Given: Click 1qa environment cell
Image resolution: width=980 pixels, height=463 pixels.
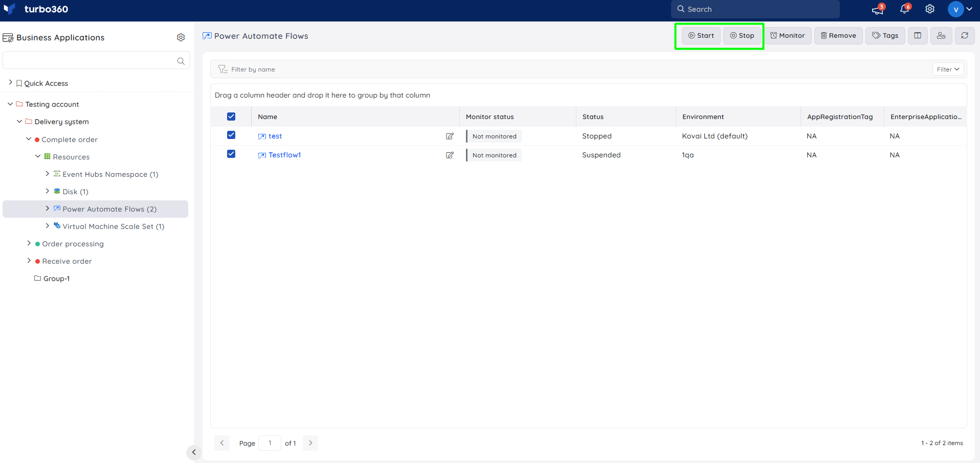Looking at the screenshot, I should (x=687, y=155).
